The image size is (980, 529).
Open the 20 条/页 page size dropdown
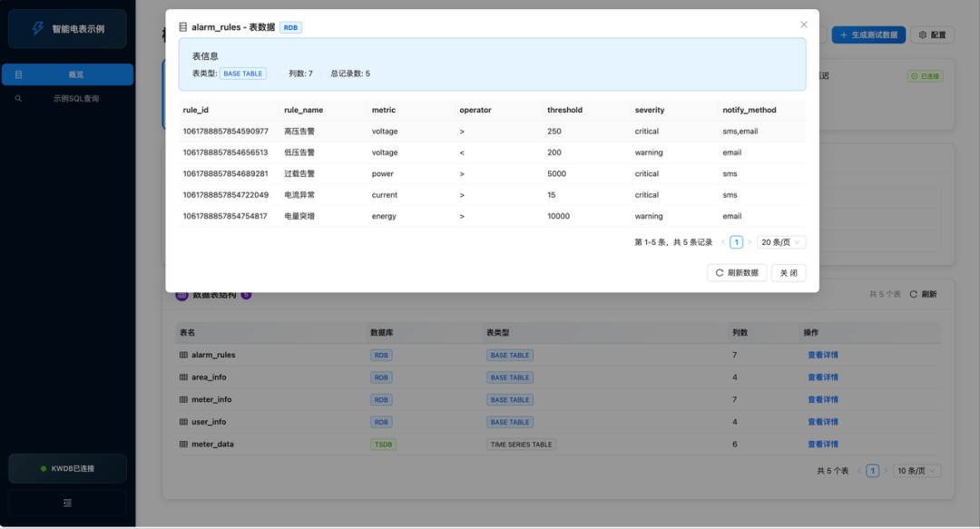point(780,241)
